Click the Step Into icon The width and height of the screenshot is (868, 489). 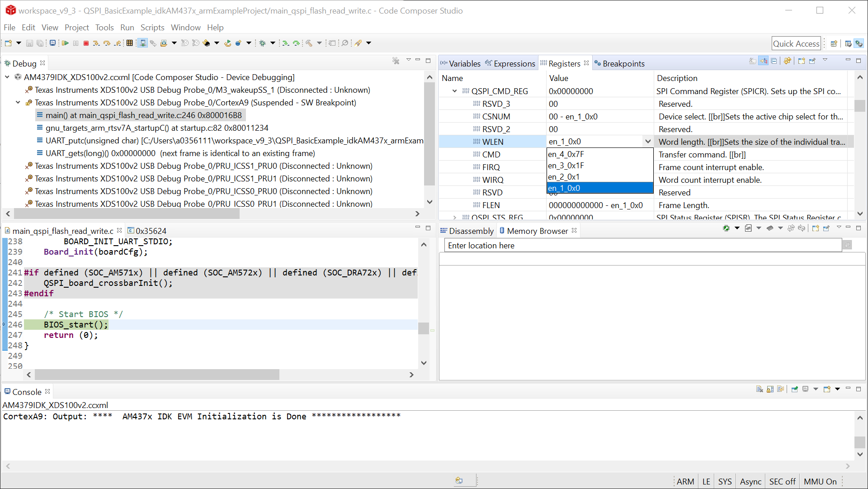coord(96,43)
